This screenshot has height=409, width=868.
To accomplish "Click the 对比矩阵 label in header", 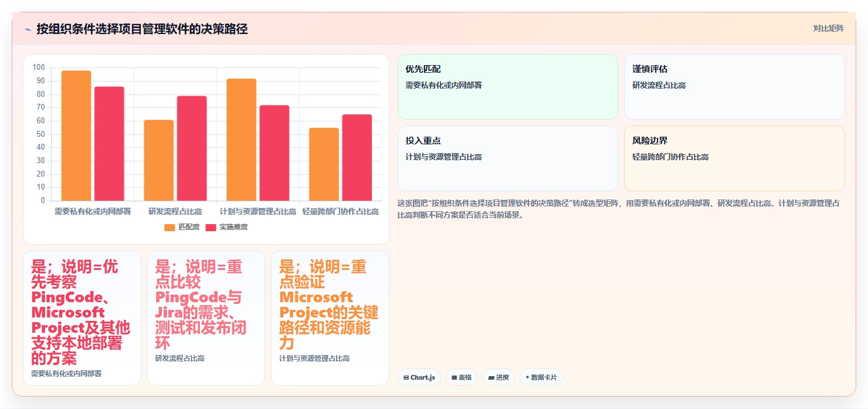I will coord(828,28).
